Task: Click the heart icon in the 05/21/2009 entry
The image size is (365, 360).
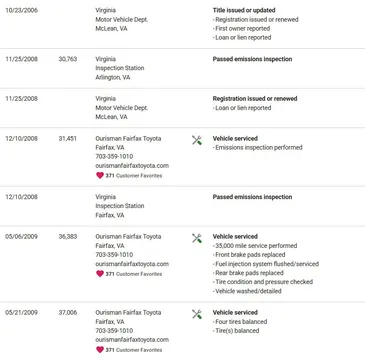Action: pyautogui.click(x=100, y=350)
